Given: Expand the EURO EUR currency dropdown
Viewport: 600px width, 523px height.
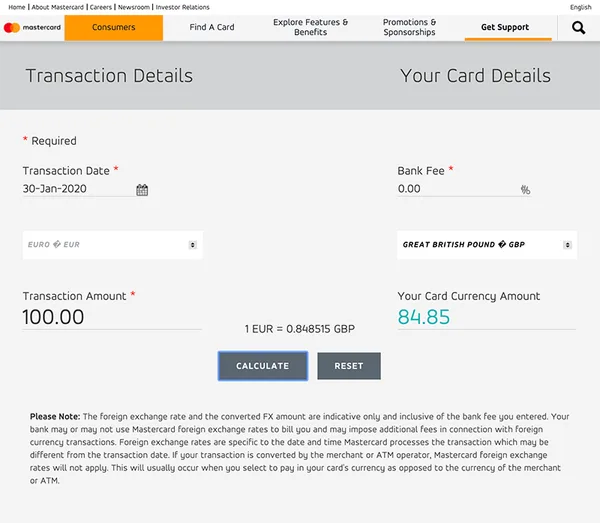Looking at the screenshot, I should click(x=112, y=245).
